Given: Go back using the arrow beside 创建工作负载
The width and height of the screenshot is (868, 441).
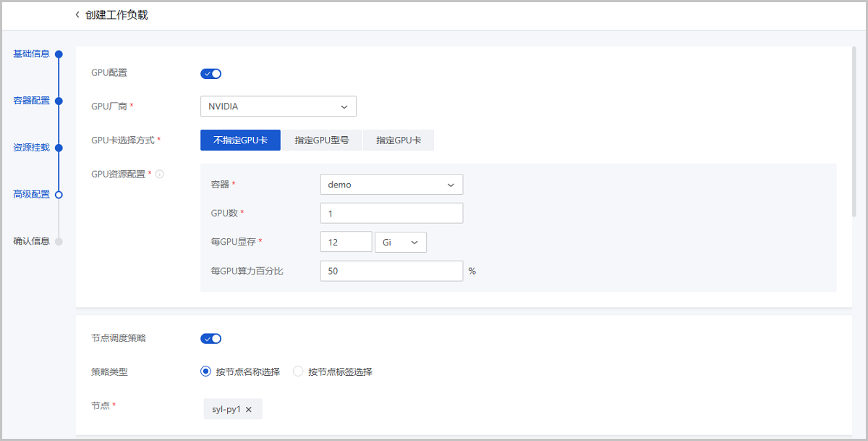Looking at the screenshot, I should (x=77, y=14).
